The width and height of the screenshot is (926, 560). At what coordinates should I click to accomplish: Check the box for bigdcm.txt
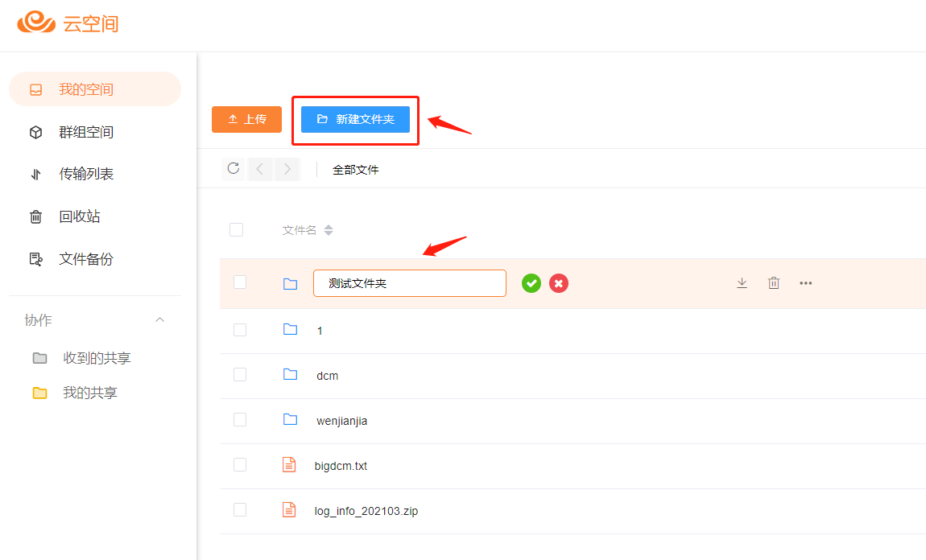(x=240, y=465)
